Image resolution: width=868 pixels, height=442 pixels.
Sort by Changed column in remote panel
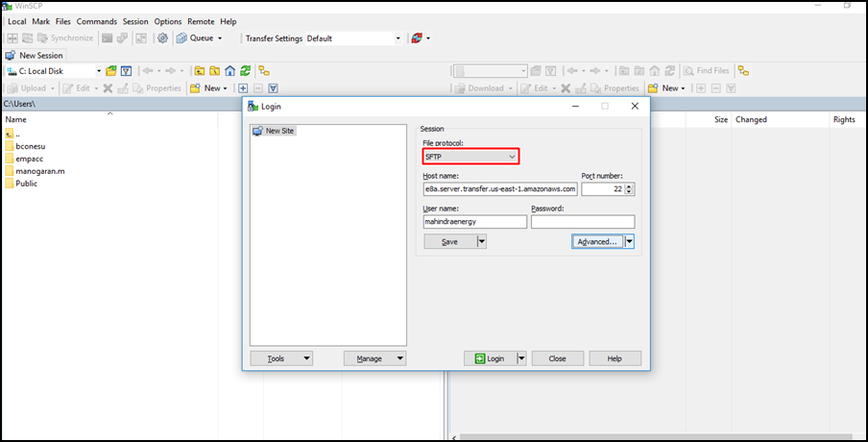[781, 119]
